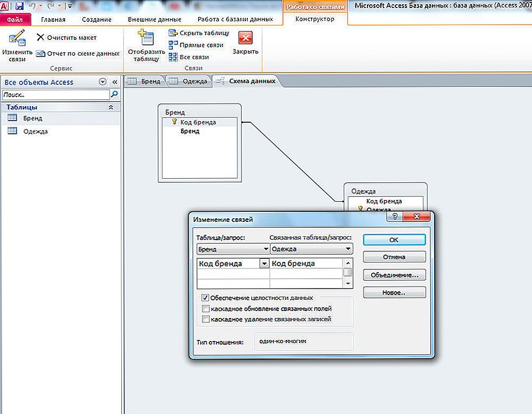
Task: Click the Новое.. button
Action: (394, 292)
